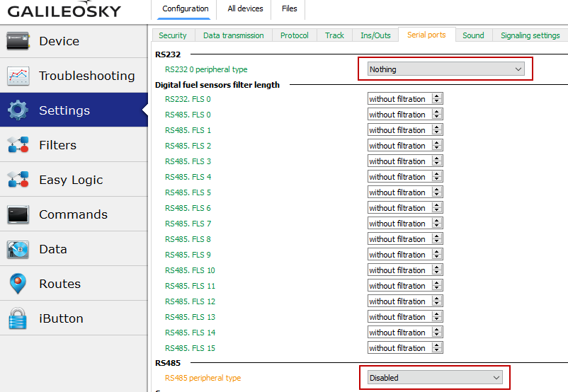Open the Data transmission tab
Screen dimensions: 568x392
[233, 35]
